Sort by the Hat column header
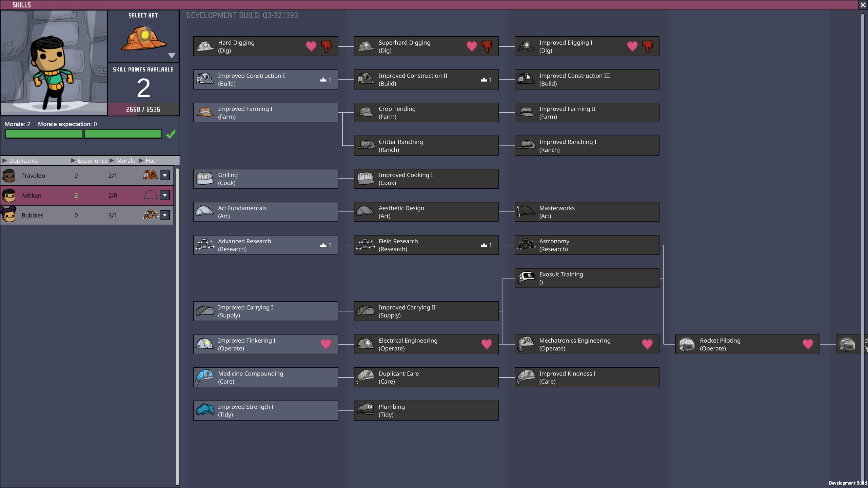The width and height of the screenshot is (868, 488). pos(150,161)
